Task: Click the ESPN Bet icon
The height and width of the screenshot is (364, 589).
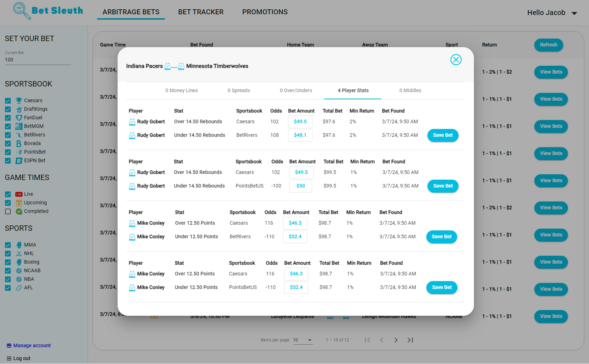Action: (x=19, y=161)
